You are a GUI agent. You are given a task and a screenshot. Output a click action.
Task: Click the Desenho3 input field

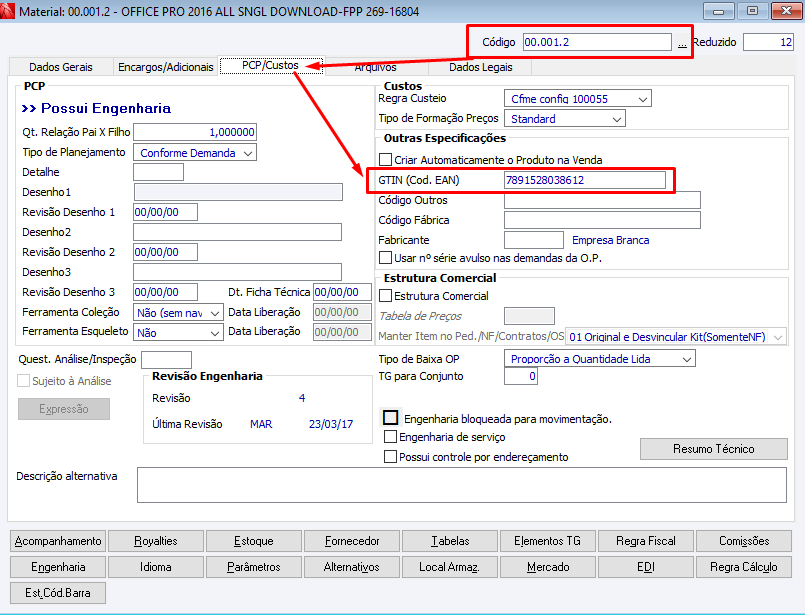pos(238,272)
